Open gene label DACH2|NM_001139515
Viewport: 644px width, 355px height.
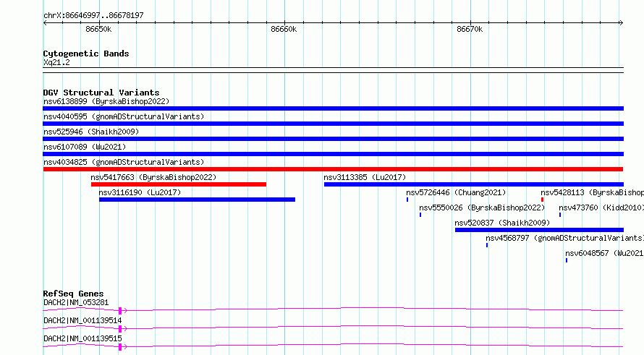82,338
